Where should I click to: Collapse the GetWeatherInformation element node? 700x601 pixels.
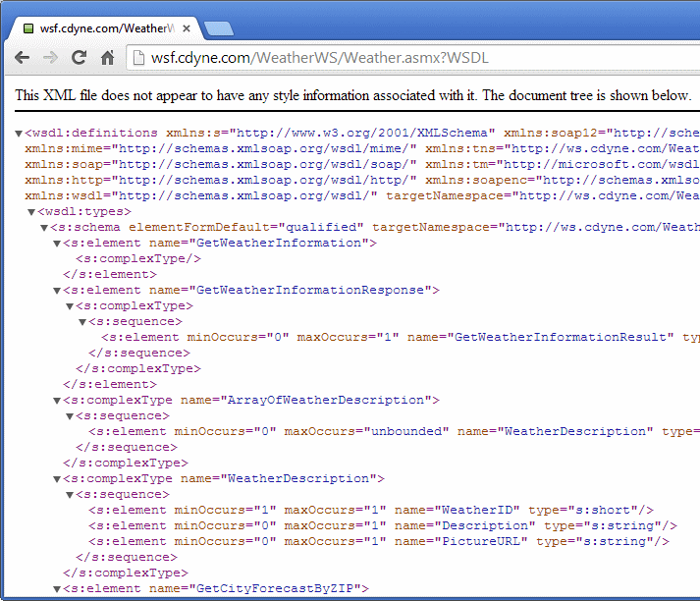pos(57,244)
